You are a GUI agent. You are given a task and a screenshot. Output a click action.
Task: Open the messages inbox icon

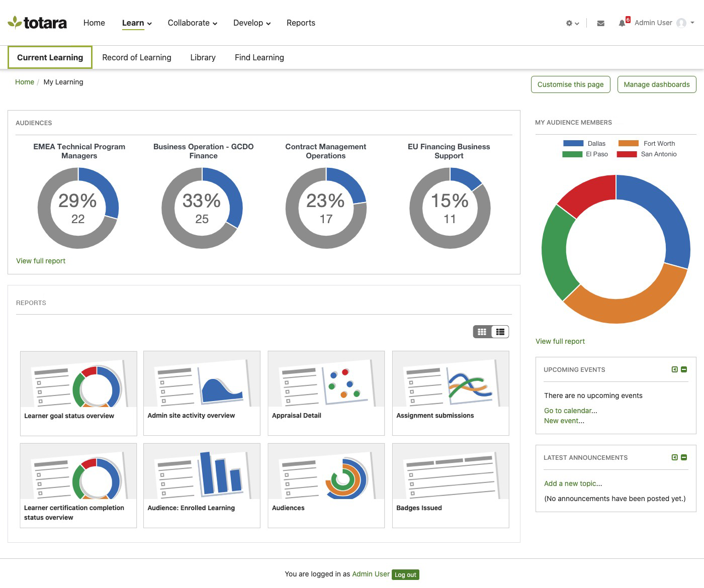click(600, 23)
